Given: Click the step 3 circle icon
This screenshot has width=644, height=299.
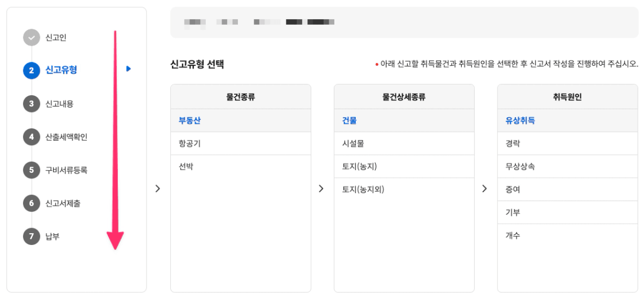Looking at the screenshot, I should coord(32,104).
